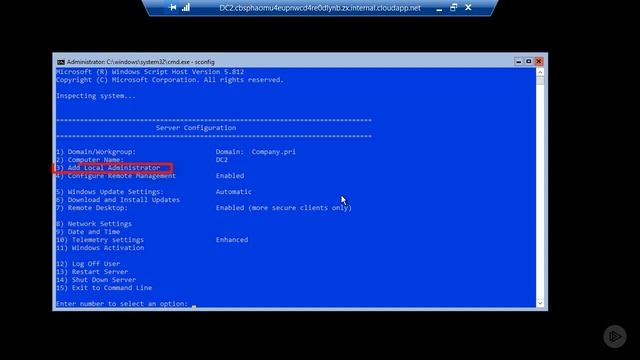
Task: Click the 'Windows Update Settings:' line
Action: click(x=110, y=192)
